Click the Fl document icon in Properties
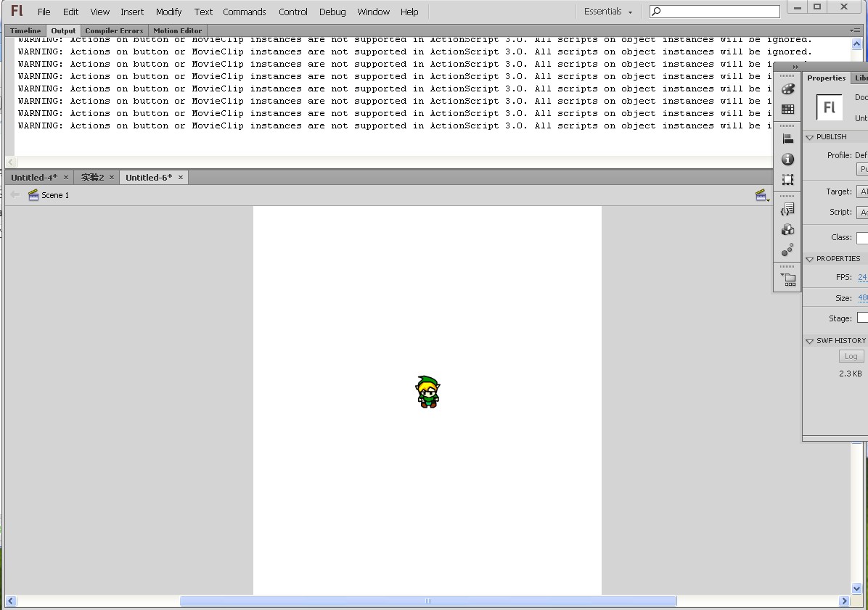The height and width of the screenshot is (610, 868). click(830, 107)
